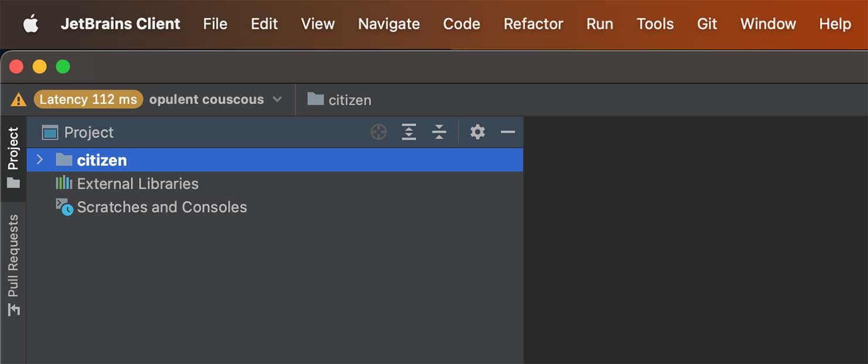Open the View menu
868x364 pixels.
318,24
